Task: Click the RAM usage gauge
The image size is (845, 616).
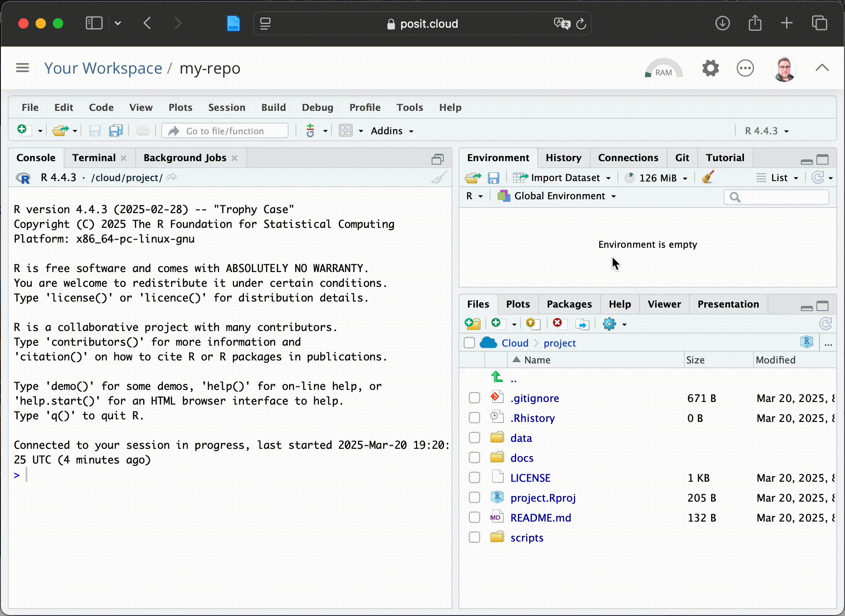Action: tap(663, 68)
